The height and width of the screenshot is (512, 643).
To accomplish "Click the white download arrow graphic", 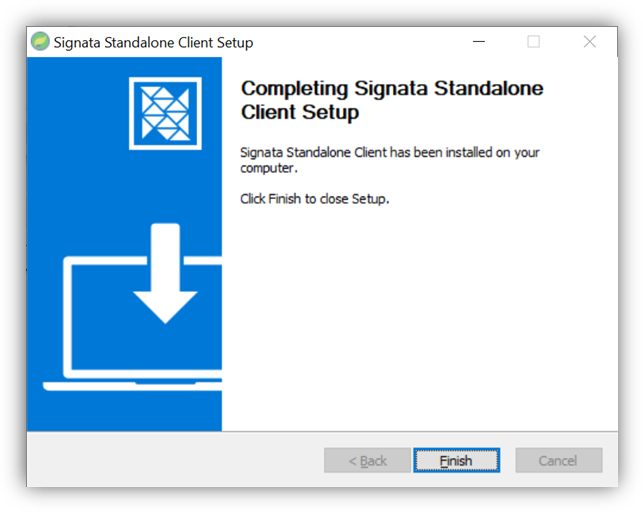I will coord(165,274).
